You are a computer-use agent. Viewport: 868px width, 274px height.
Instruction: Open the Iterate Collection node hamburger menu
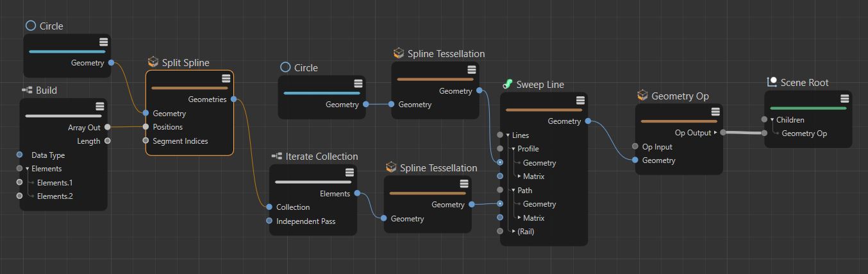tap(349, 173)
